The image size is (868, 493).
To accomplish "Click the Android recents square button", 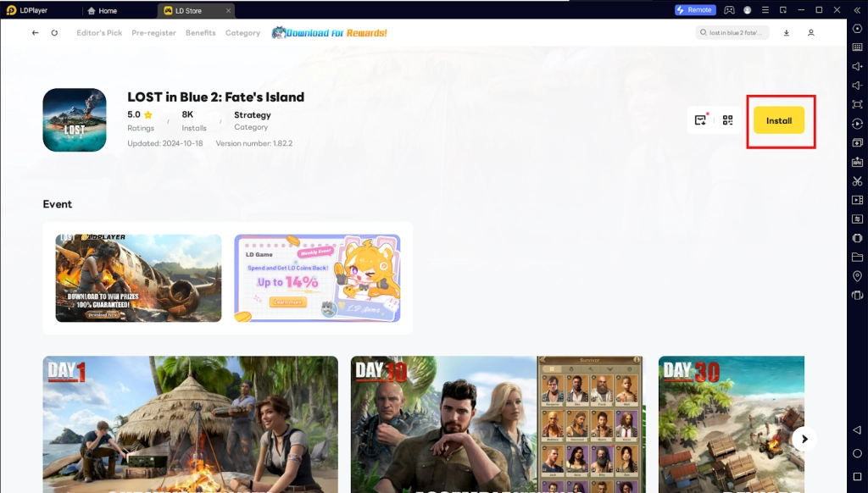I will [x=857, y=476].
